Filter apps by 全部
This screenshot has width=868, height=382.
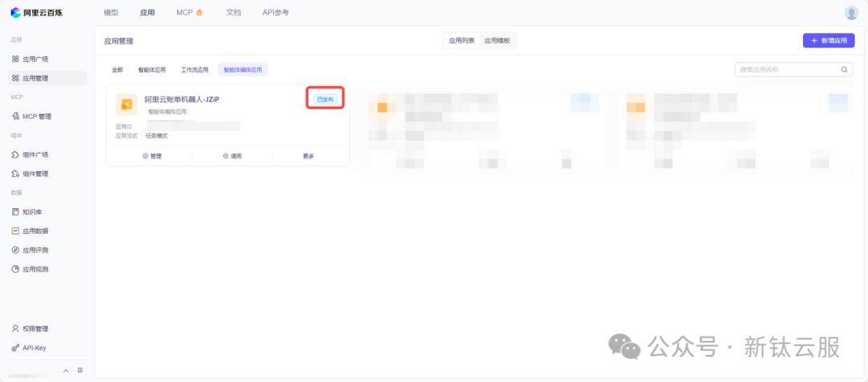(117, 70)
